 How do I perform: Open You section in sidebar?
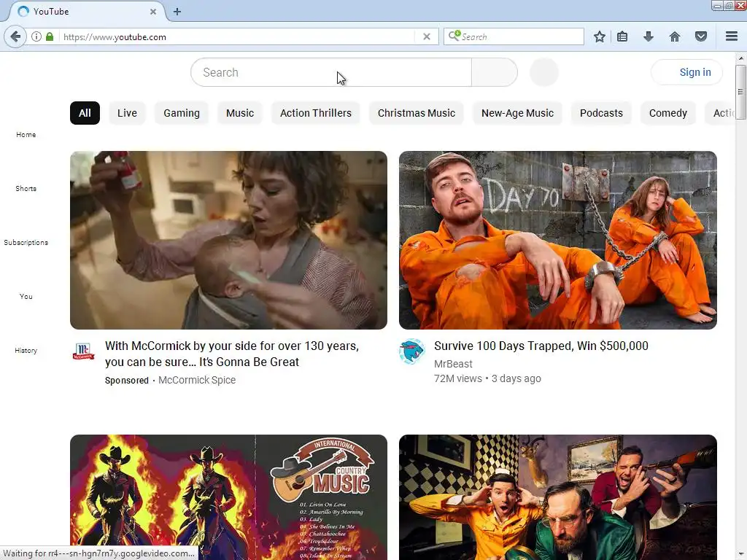pos(26,296)
